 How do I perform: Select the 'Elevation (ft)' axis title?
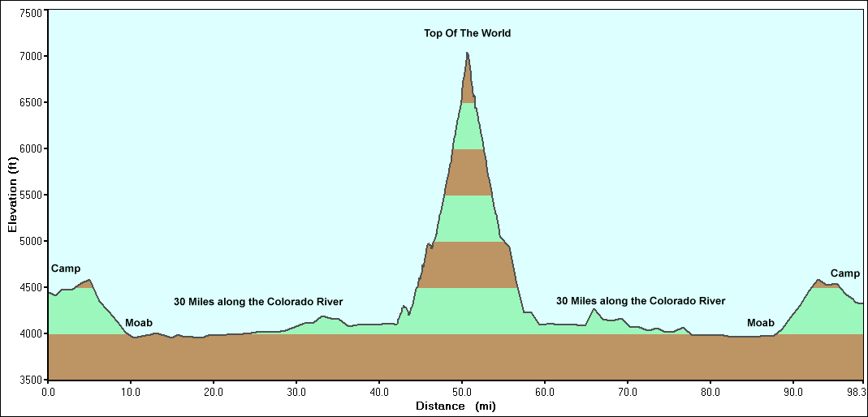[x=12, y=195]
